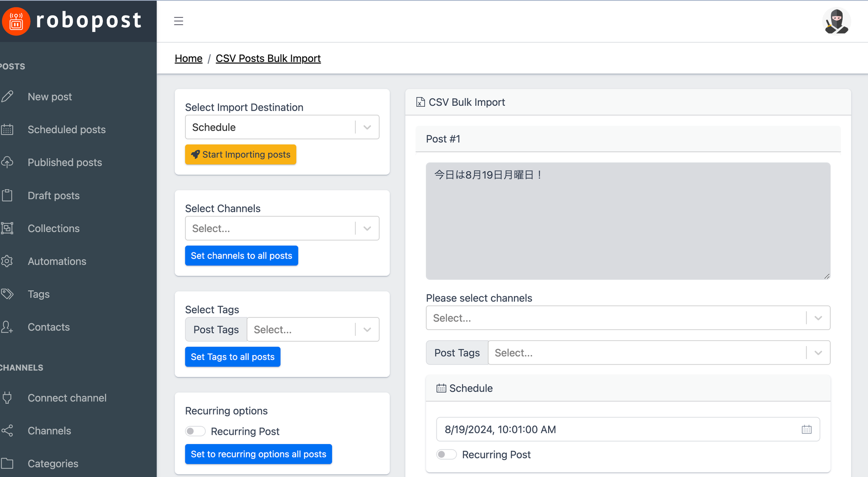Go to Connect channel
Screen dimensions: 868x477
tap(67, 398)
